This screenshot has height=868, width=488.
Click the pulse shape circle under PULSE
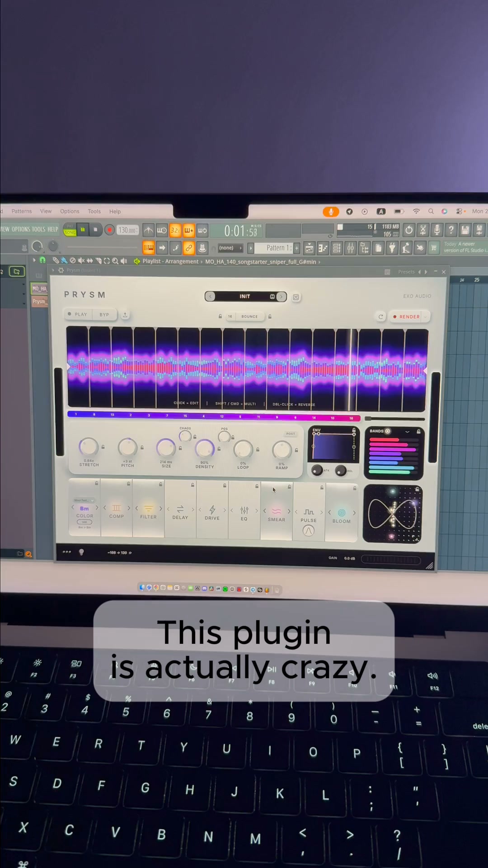(309, 531)
